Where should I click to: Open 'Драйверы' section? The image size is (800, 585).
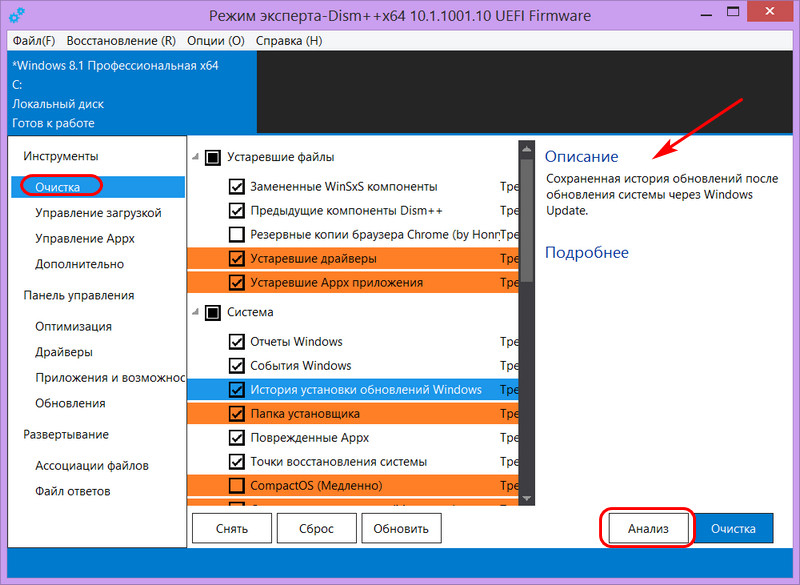pos(64,352)
